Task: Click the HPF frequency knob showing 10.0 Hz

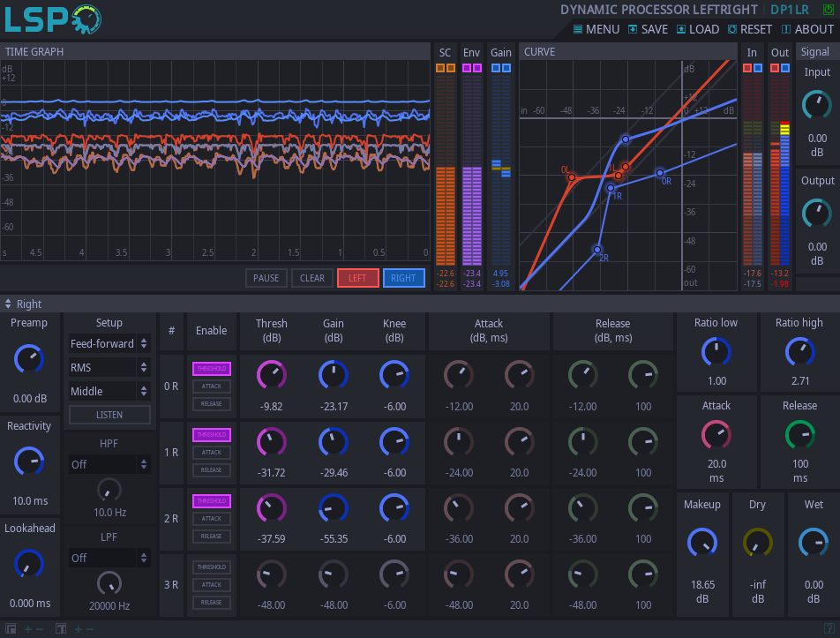Action: (109, 490)
